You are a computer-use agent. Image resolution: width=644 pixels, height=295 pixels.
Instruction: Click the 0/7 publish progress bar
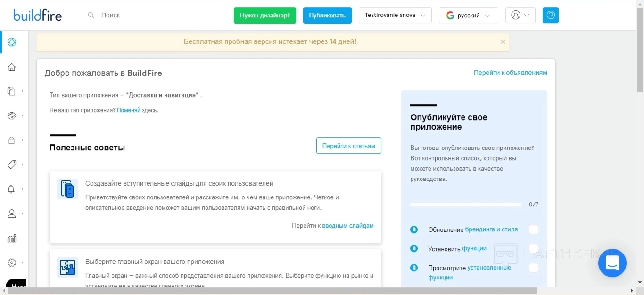(466, 205)
